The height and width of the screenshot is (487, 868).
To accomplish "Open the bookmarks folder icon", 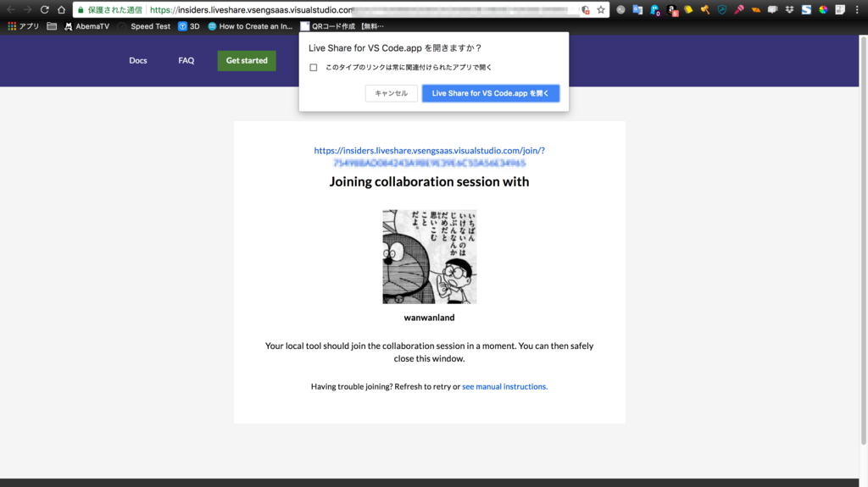I will [x=52, y=26].
